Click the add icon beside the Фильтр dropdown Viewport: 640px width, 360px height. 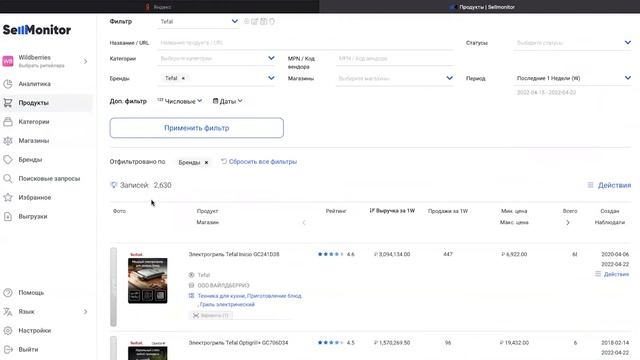coord(247,21)
